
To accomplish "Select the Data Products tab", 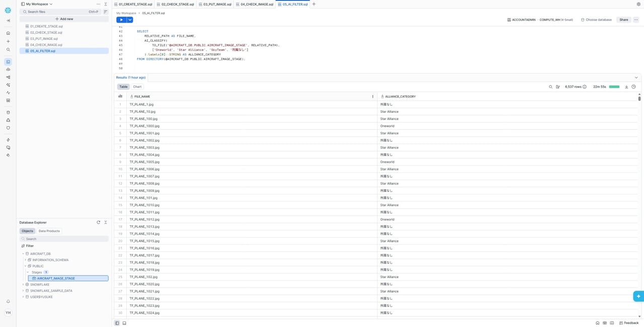I will 49,231.
